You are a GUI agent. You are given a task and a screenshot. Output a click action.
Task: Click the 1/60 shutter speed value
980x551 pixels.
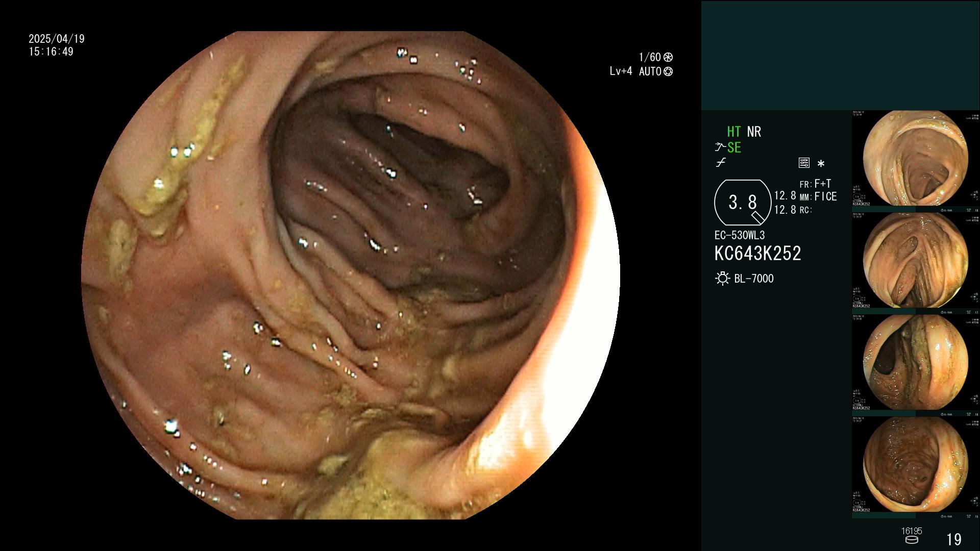tap(650, 57)
